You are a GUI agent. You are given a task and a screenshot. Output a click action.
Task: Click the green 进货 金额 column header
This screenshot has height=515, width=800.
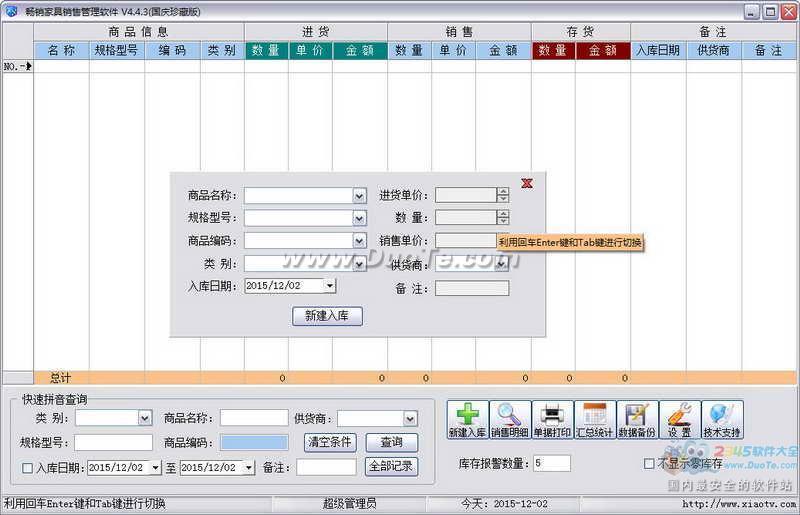tap(360, 51)
